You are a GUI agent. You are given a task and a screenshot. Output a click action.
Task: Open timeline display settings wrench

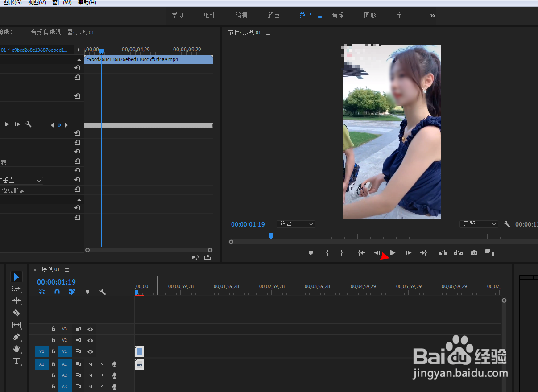pyautogui.click(x=103, y=292)
